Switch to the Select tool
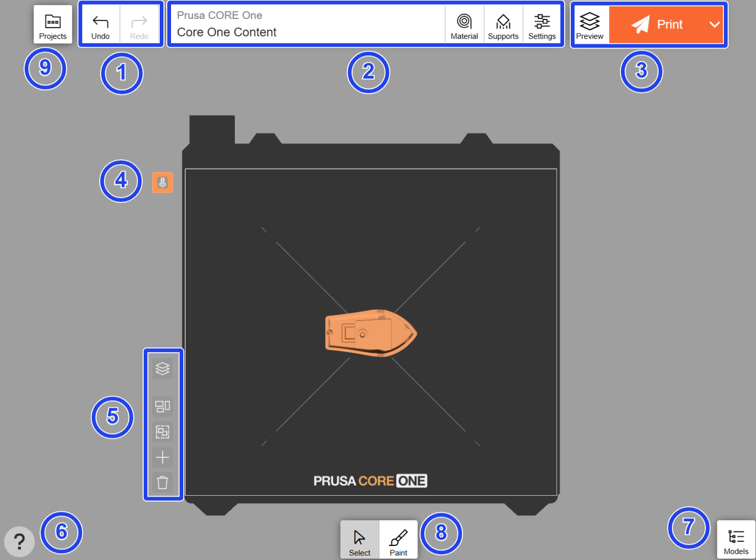Screen dimensions: 756x560 (x=360, y=540)
